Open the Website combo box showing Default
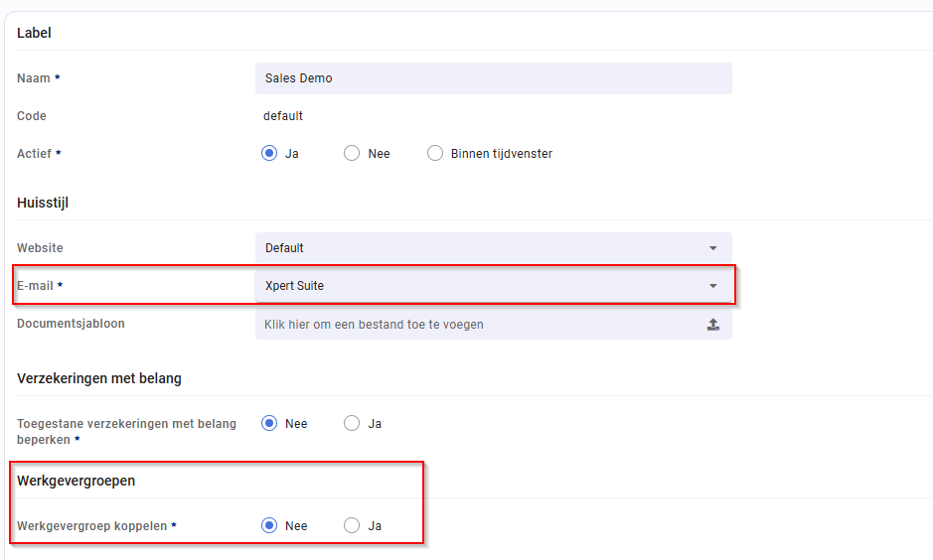This screenshot has width=933, height=560. [493, 248]
